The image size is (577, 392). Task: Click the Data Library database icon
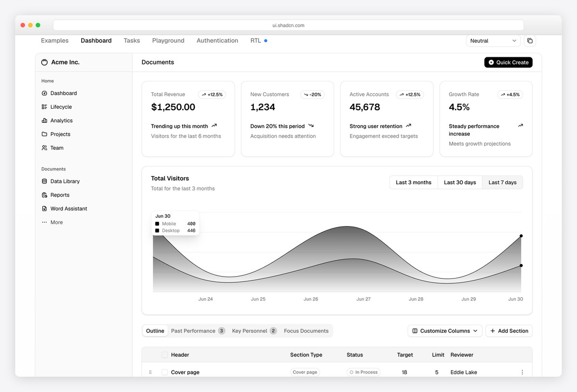(44, 181)
